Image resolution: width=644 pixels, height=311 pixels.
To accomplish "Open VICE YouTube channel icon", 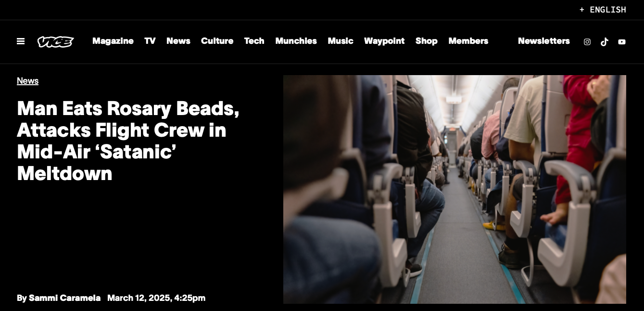I will coord(622,42).
